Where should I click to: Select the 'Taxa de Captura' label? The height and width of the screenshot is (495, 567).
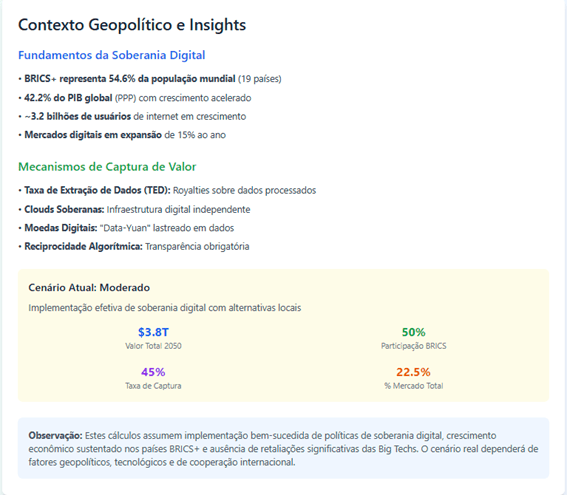click(153, 386)
